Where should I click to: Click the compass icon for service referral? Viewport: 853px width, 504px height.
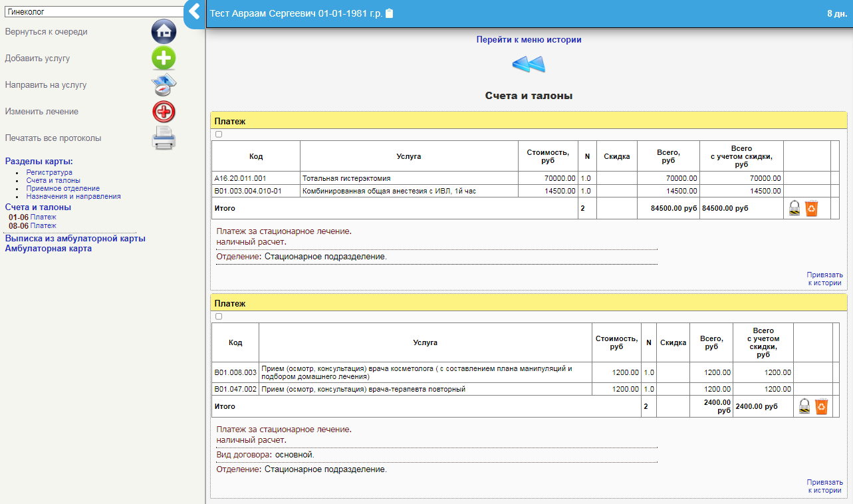pos(164,84)
